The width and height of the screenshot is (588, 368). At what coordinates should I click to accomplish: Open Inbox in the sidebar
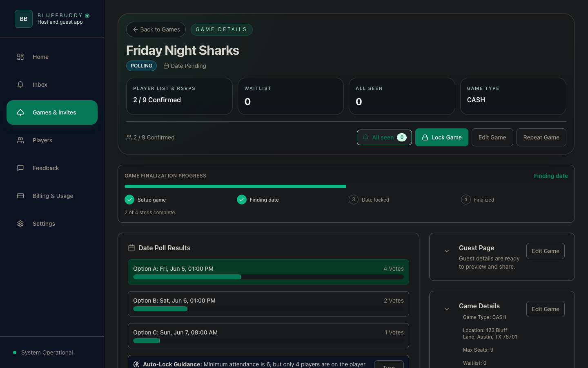52,85
